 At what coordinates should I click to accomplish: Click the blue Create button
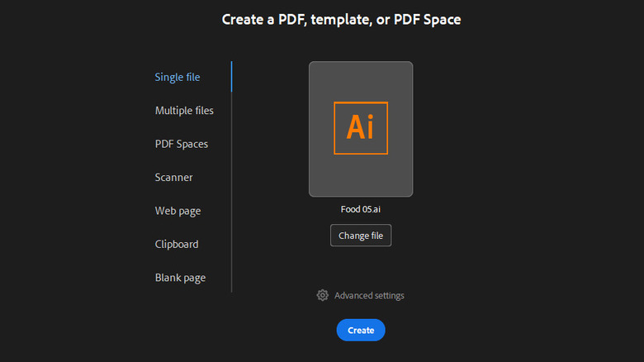point(361,330)
